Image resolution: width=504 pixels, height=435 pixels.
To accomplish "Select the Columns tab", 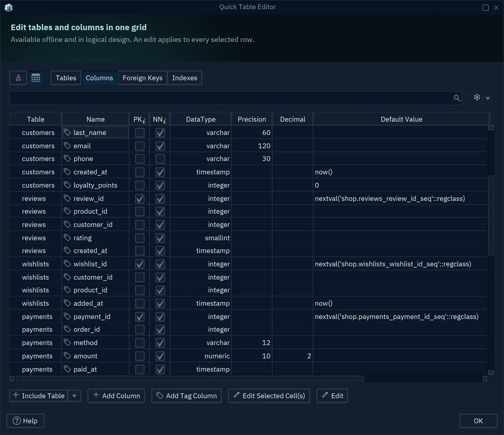I will (99, 78).
